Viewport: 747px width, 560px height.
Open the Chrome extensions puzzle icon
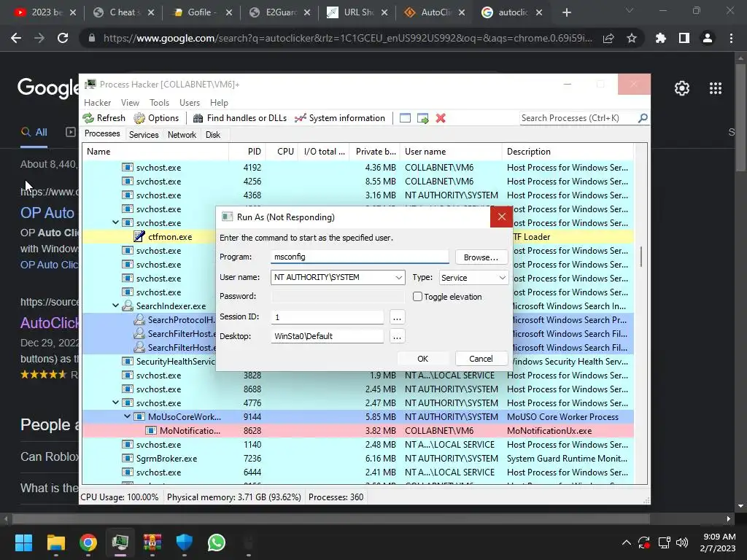(x=661, y=38)
